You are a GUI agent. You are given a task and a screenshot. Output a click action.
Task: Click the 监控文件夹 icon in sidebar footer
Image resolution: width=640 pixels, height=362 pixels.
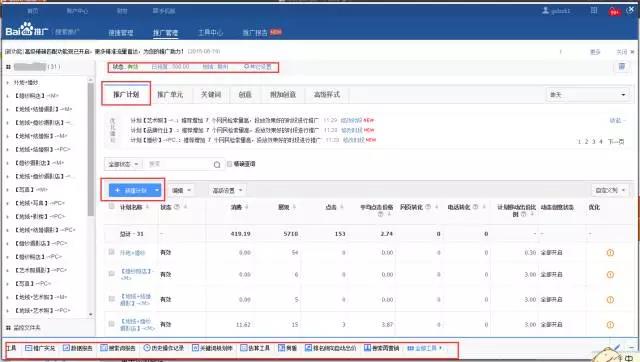point(8,328)
